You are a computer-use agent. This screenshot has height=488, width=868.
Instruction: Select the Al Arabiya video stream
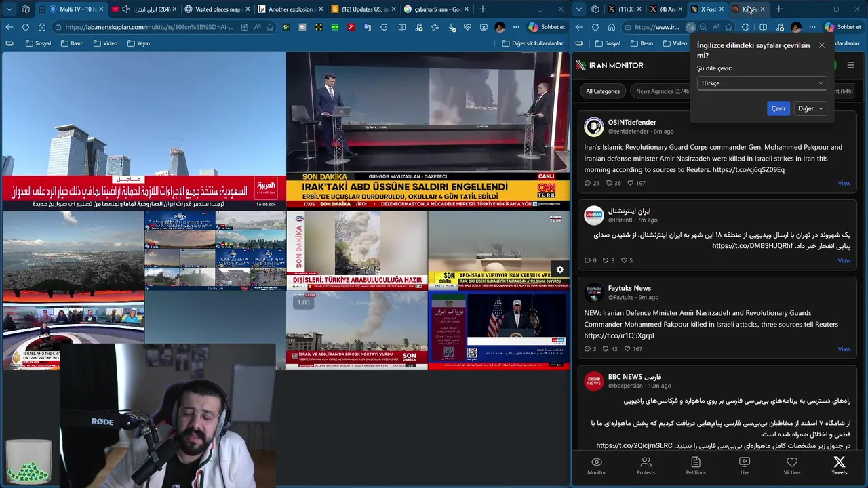point(143,131)
